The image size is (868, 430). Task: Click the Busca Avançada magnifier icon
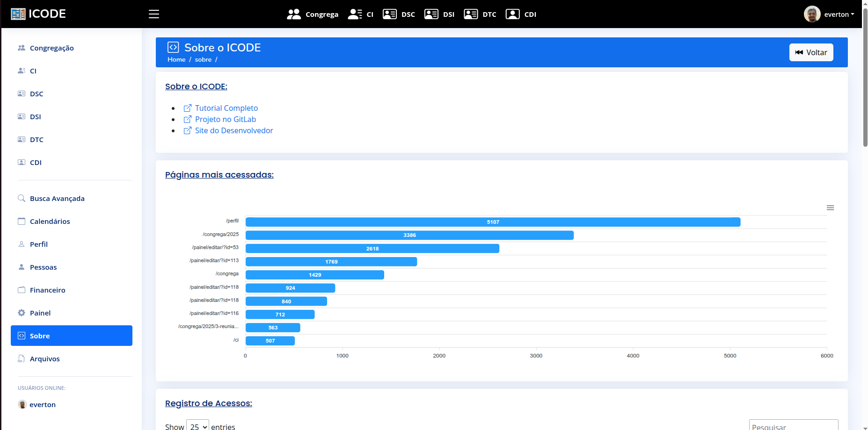coord(22,198)
